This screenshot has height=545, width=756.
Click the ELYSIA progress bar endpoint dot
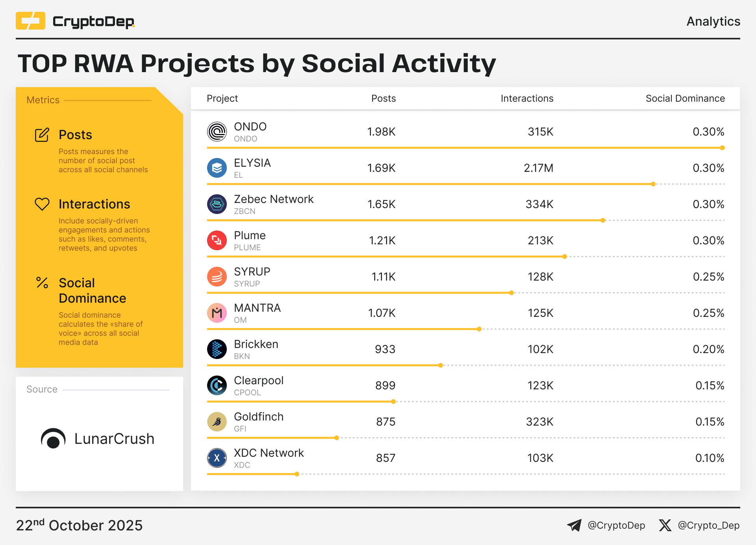click(x=653, y=184)
